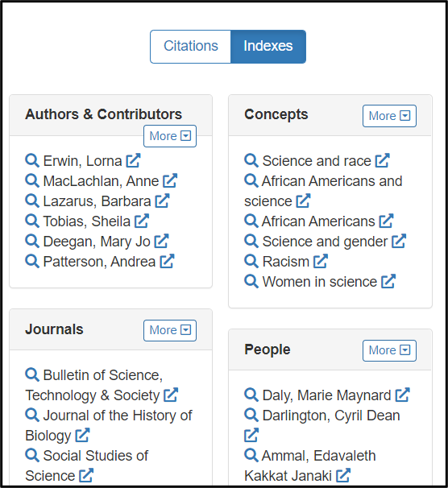Click search icon next to Tobias, Sheila
The width and height of the screenshot is (448, 488).
32,221
